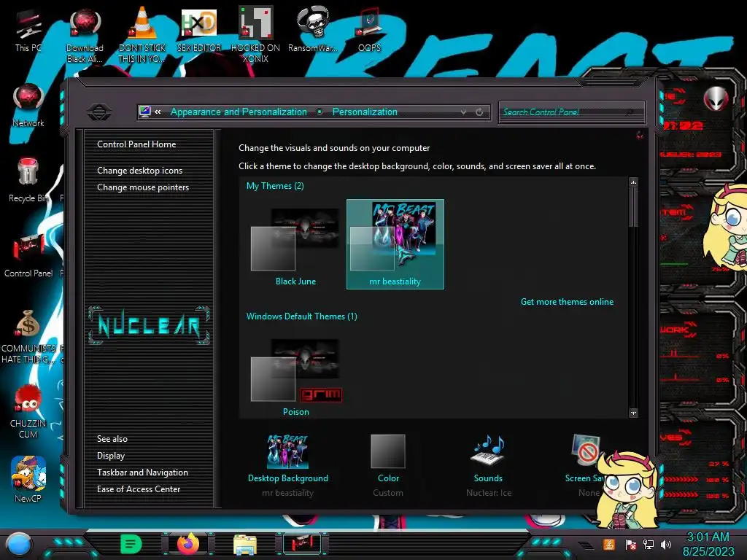Expand the address bar history dropdown
This screenshot has width=747, height=560.
(463, 112)
